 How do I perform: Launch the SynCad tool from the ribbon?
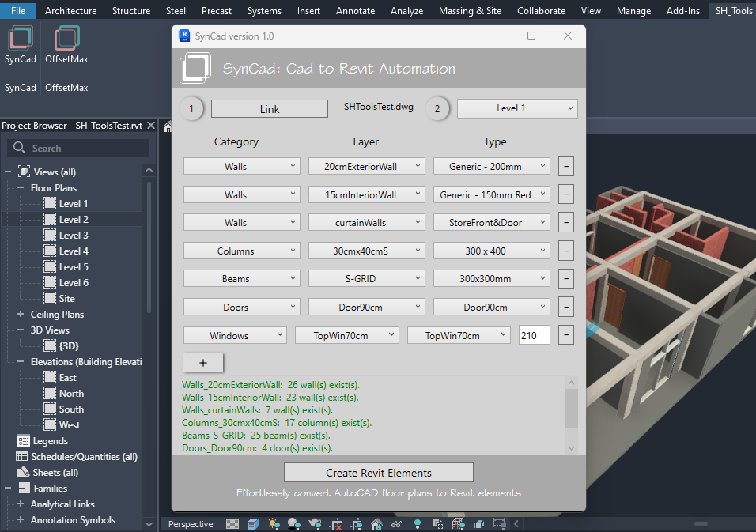pyautogui.click(x=21, y=45)
